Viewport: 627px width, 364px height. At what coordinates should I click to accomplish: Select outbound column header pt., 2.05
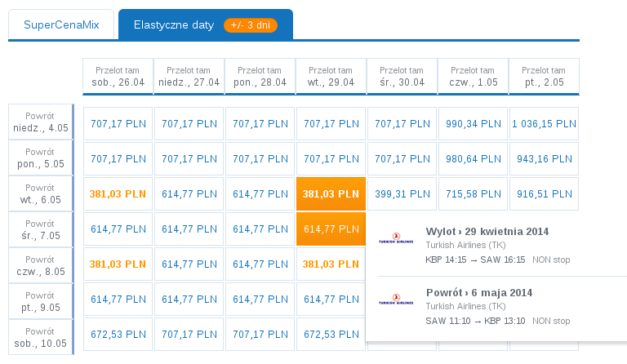(x=544, y=77)
